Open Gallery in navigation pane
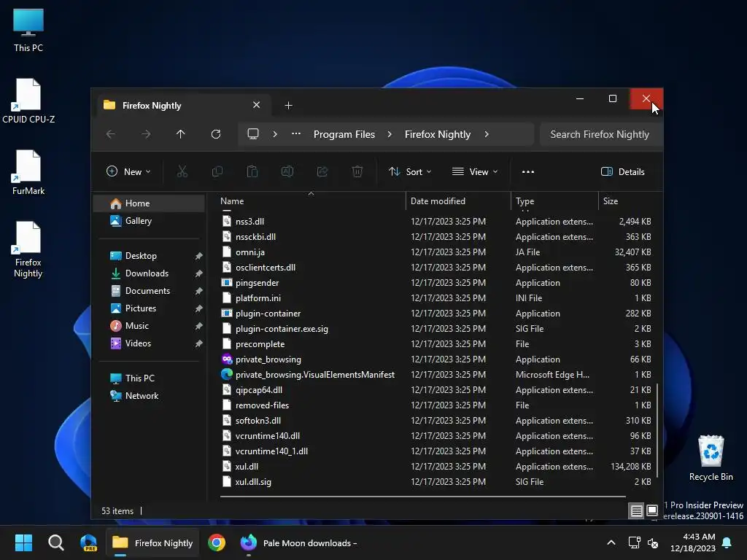Screen dimensions: 747x560 149,221
